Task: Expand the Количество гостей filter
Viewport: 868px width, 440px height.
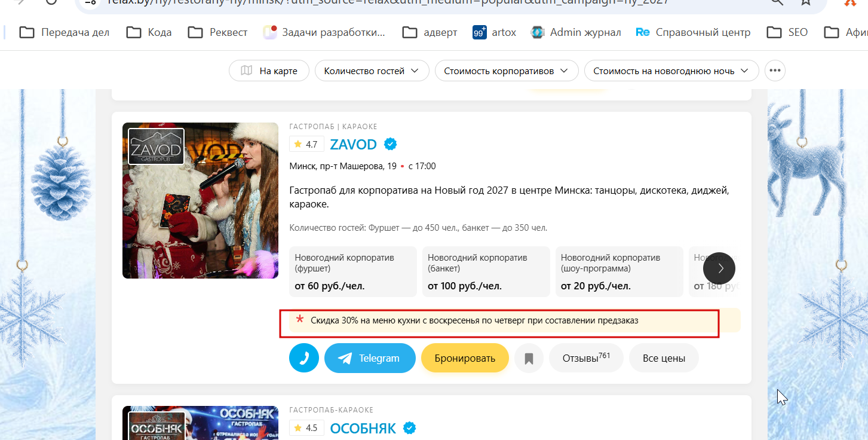Action: click(372, 71)
